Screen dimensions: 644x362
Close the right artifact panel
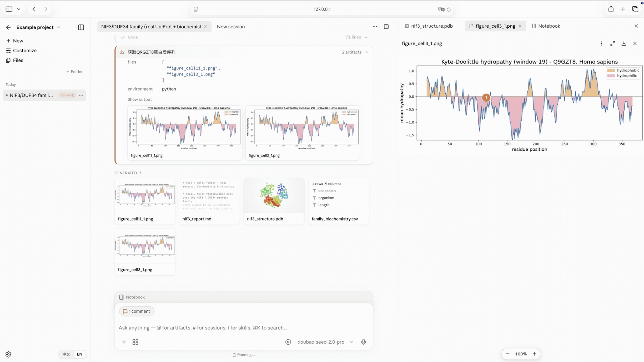pos(636,26)
